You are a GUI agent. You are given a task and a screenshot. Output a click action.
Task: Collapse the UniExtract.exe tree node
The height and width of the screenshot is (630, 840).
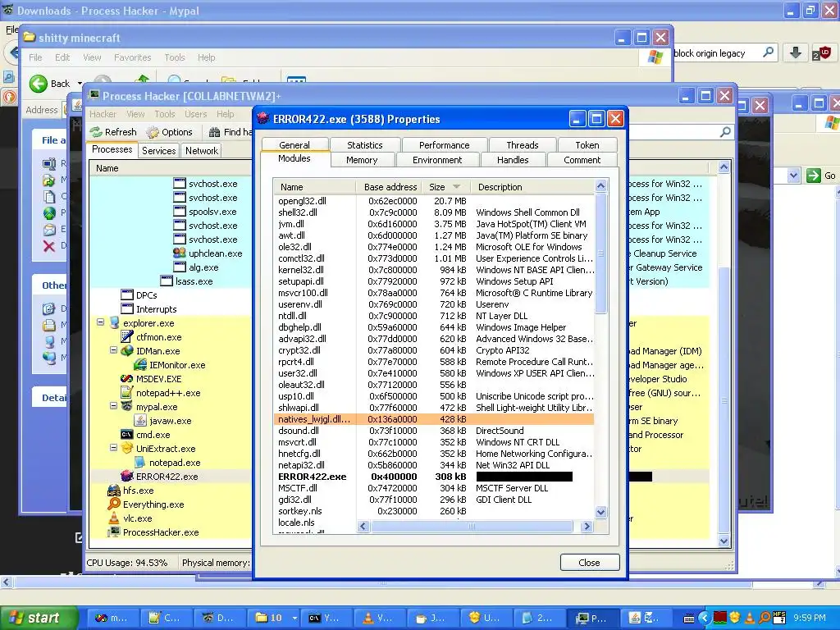tap(113, 448)
